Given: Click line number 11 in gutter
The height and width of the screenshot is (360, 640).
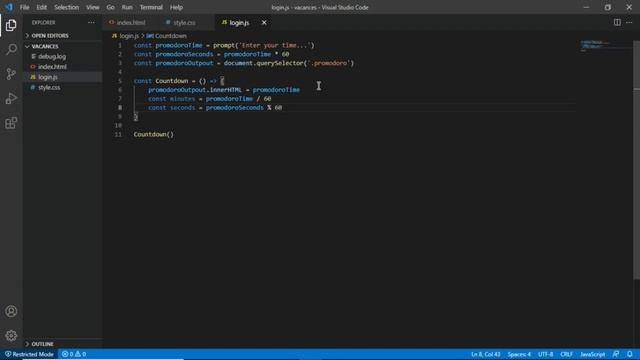Looking at the screenshot, I should pos(118,134).
